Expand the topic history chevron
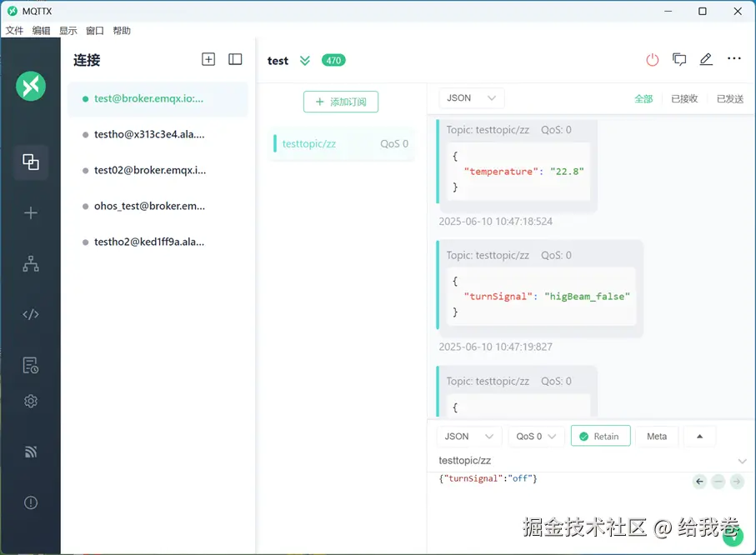The width and height of the screenshot is (756, 555). pyautogui.click(x=742, y=461)
